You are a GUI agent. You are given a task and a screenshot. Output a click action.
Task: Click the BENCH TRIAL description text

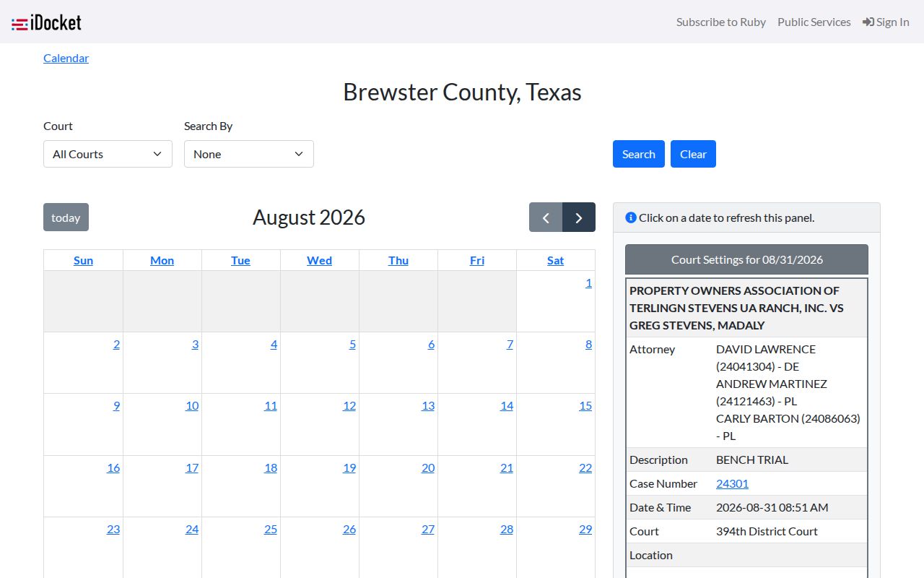tap(752, 460)
